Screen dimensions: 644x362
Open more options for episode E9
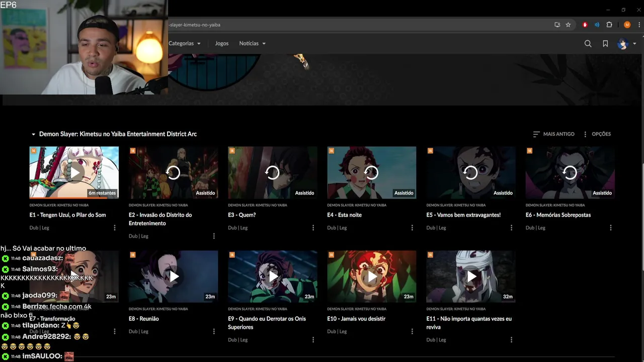[x=313, y=340]
